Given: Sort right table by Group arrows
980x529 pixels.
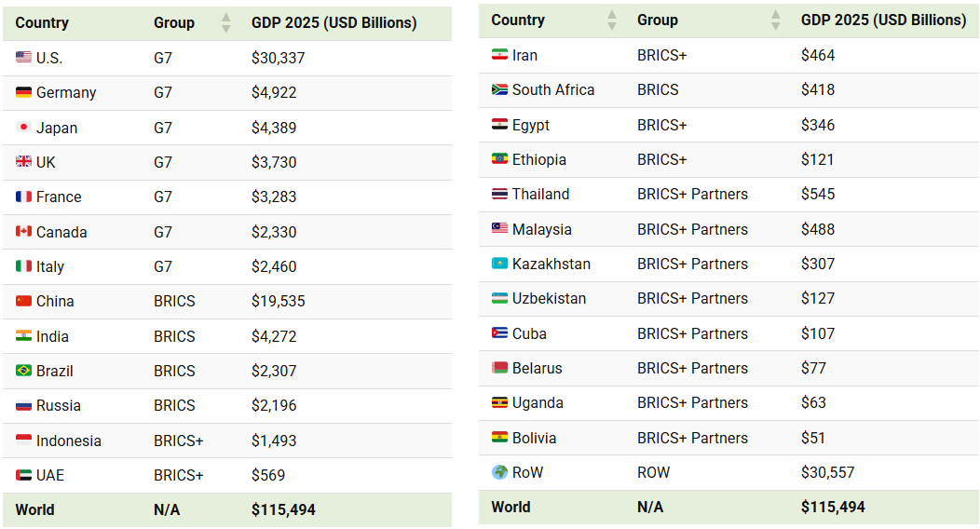Looking at the screenshot, I should (776, 20).
